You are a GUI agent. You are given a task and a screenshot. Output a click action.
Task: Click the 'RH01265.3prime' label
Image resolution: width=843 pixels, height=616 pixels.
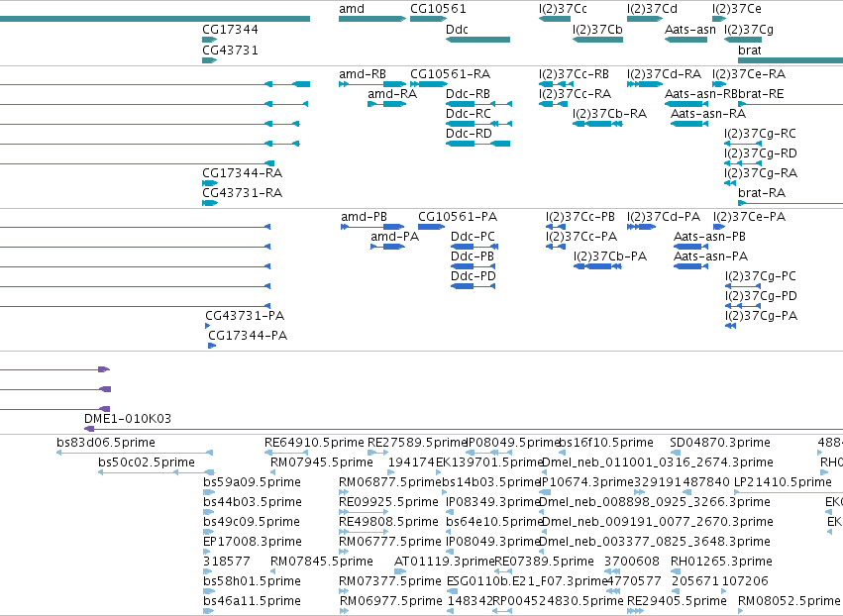pyautogui.click(x=721, y=562)
